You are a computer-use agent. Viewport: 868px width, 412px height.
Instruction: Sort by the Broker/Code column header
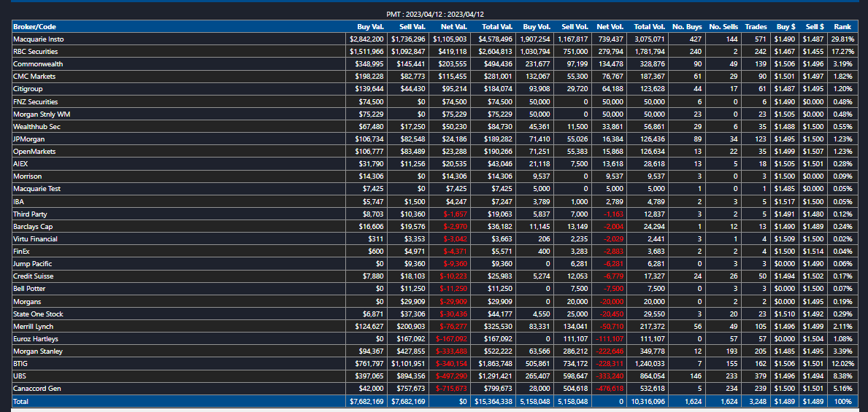(x=34, y=26)
